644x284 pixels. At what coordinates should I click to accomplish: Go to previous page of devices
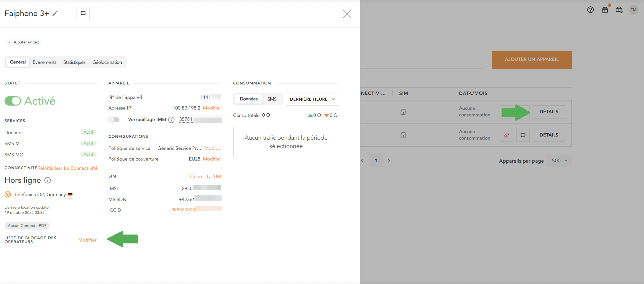pos(362,161)
